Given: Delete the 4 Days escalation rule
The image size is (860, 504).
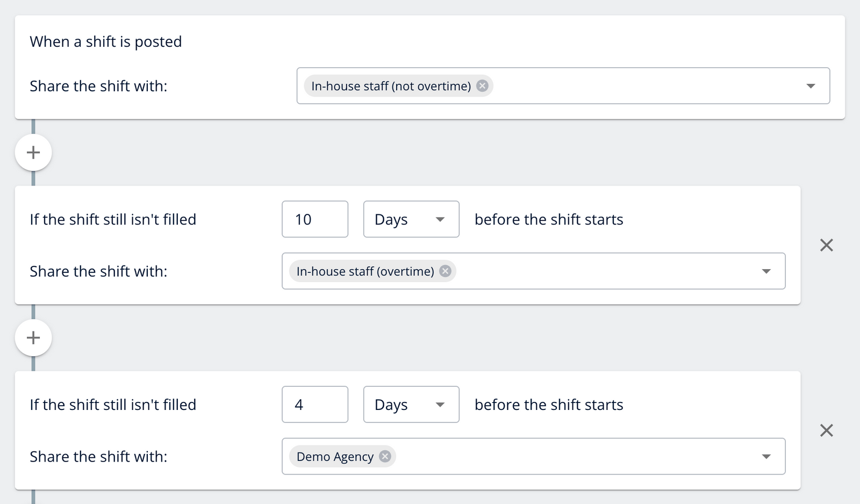Looking at the screenshot, I should 826,430.
